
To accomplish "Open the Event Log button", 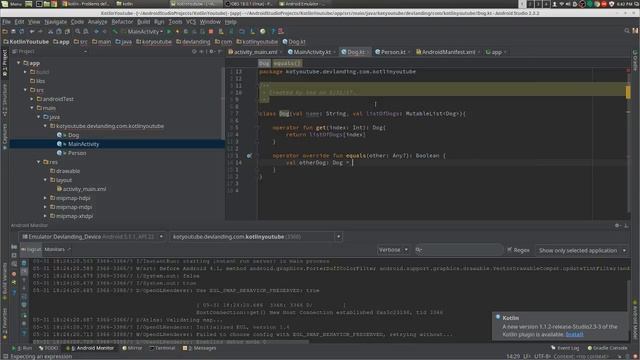I will pyautogui.click(x=565, y=348).
